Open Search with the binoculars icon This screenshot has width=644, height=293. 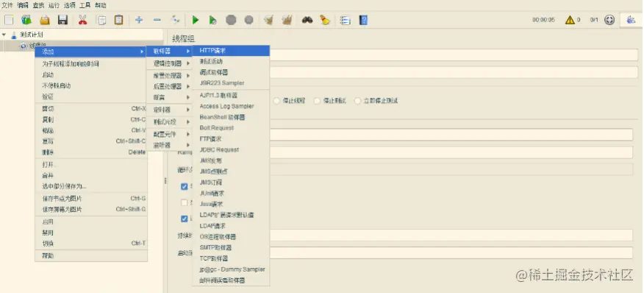click(x=307, y=20)
